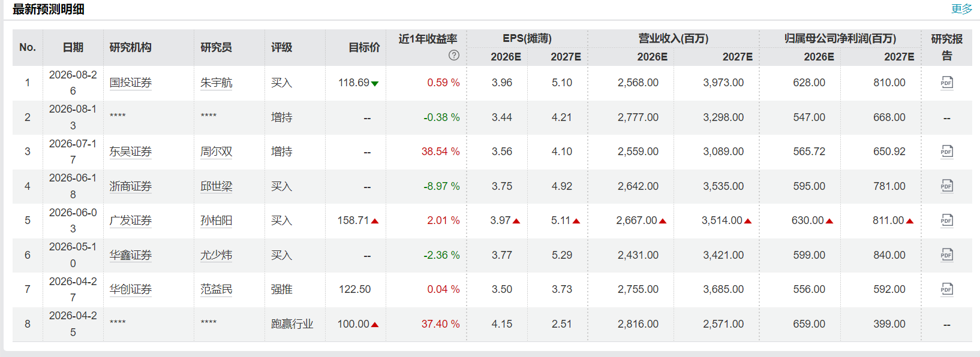The height and width of the screenshot is (357, 980).
Task: Open PDF report for 华鑫证券 row
Action: coord(946,255)
